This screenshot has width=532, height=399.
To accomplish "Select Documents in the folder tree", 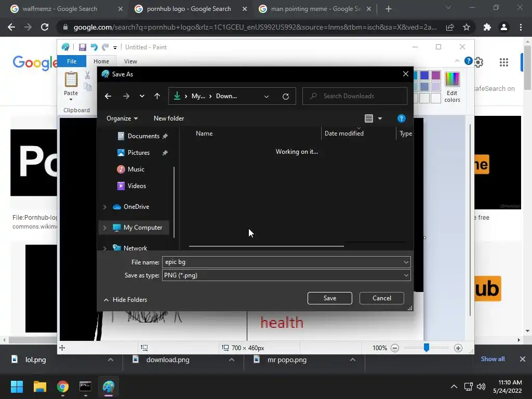I will coord(143,136).
